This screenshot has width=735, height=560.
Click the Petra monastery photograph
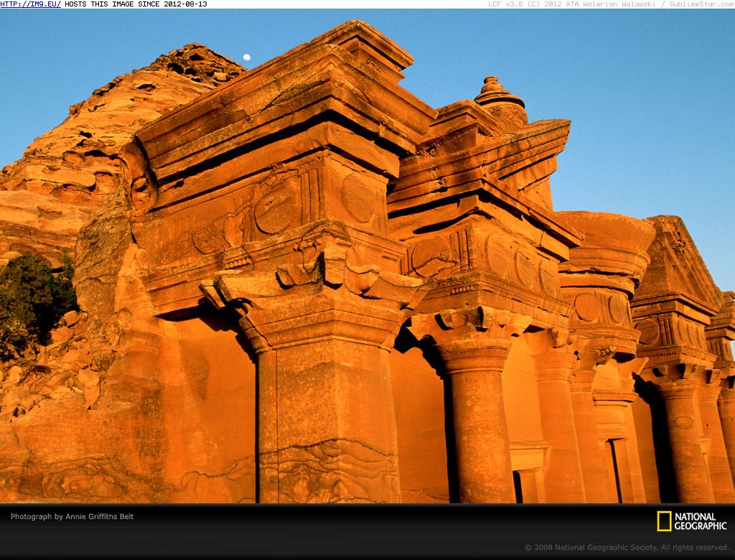(x=367, y=256)
